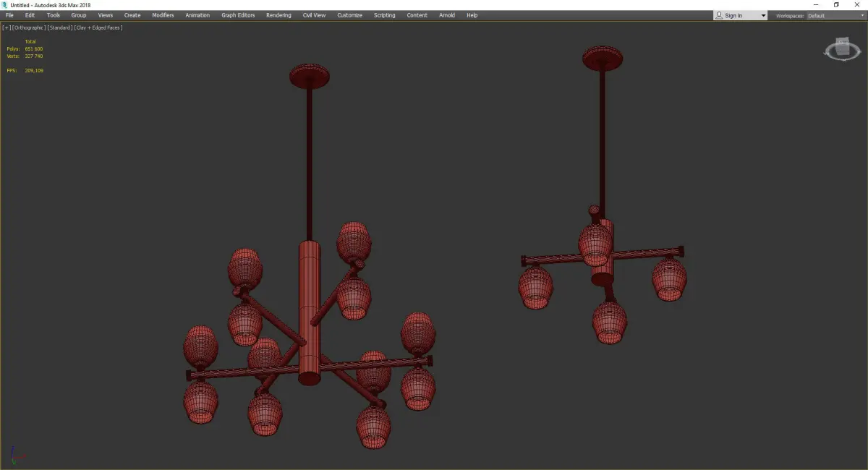Open the Tools menu

[54, 15]
